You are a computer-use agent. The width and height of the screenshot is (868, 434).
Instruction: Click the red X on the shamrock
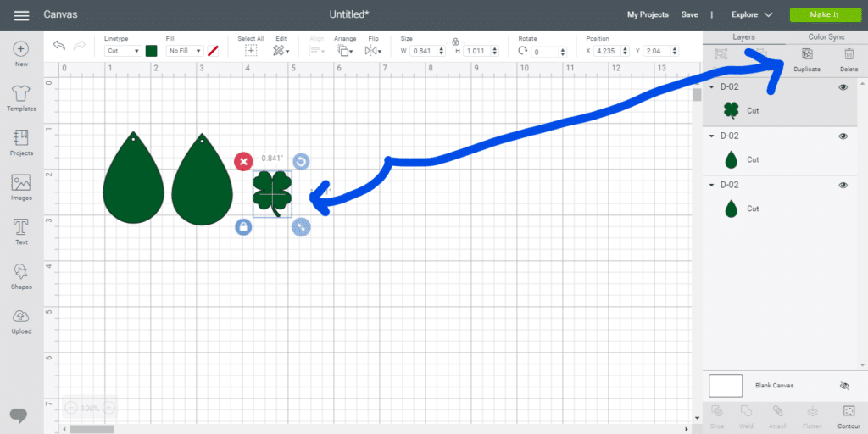[243, 161]
